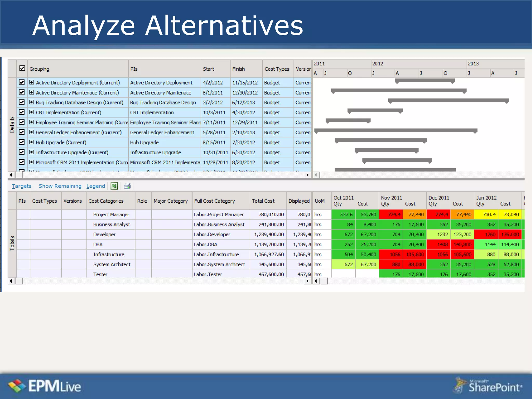Print the cost analysis grid
The height and width of the screenshot is (399, 532).
(x=127, y=186)
